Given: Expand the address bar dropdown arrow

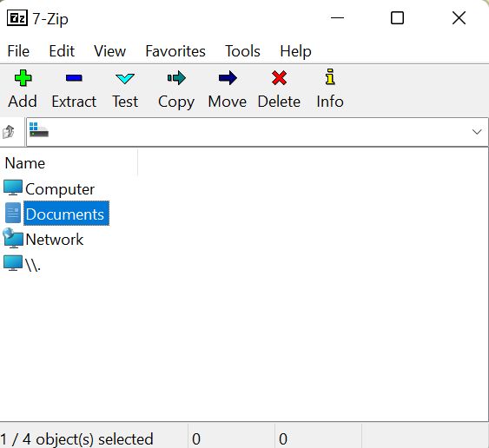Looking at the screenshot, I should tap(477, 132).
